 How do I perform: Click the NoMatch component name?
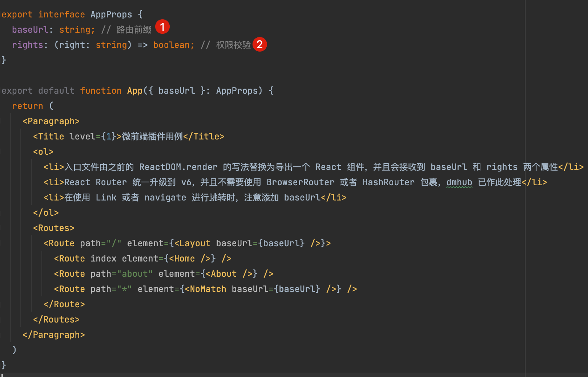tap(208, 289)
